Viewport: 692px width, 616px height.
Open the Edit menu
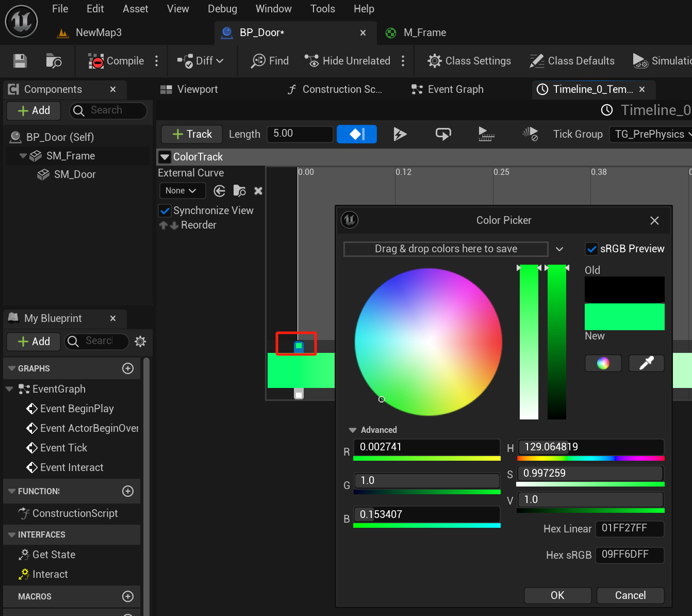tap(95, 9)
